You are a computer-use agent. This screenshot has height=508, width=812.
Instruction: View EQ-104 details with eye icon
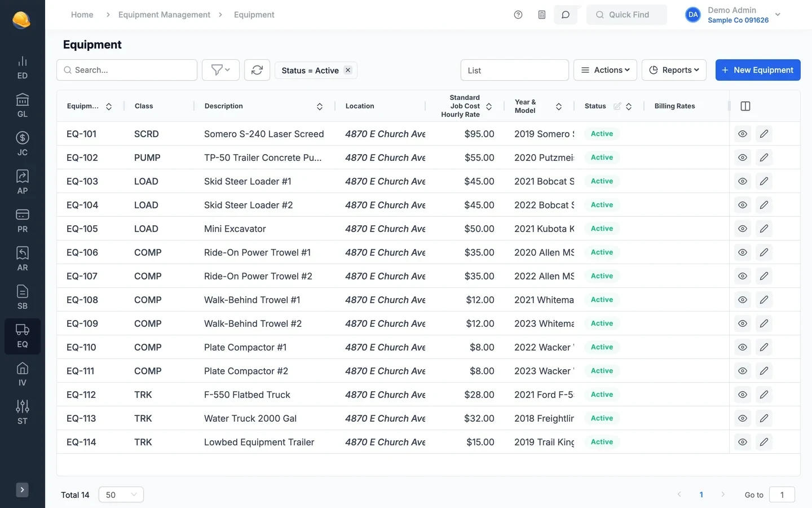(x=743, y=205)
